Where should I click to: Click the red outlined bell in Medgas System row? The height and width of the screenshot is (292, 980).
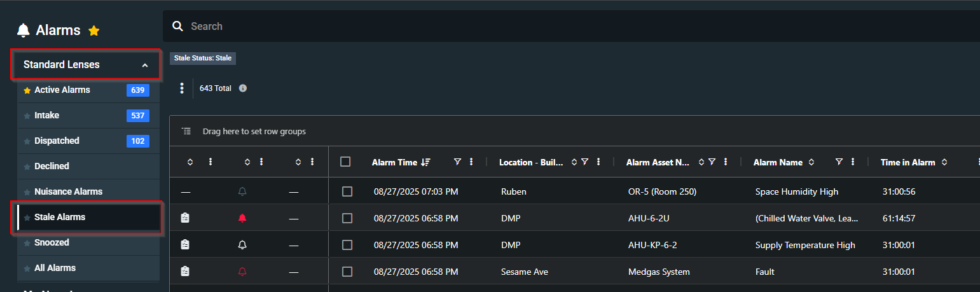[242, 272]
